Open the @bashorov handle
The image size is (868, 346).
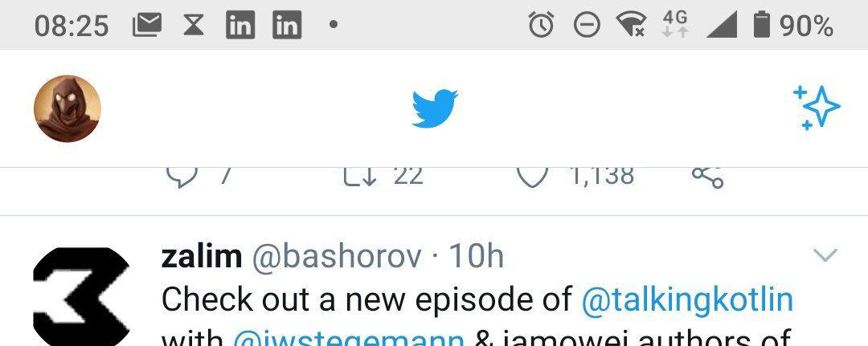(337, 257)
